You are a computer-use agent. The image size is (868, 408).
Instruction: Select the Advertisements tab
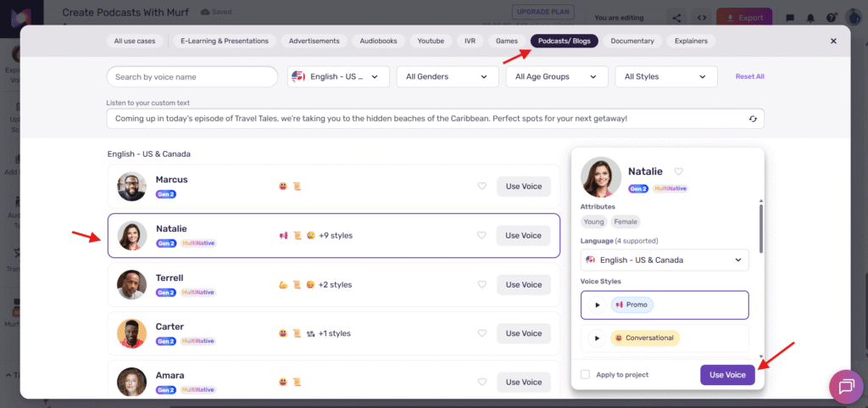point(314,41)
